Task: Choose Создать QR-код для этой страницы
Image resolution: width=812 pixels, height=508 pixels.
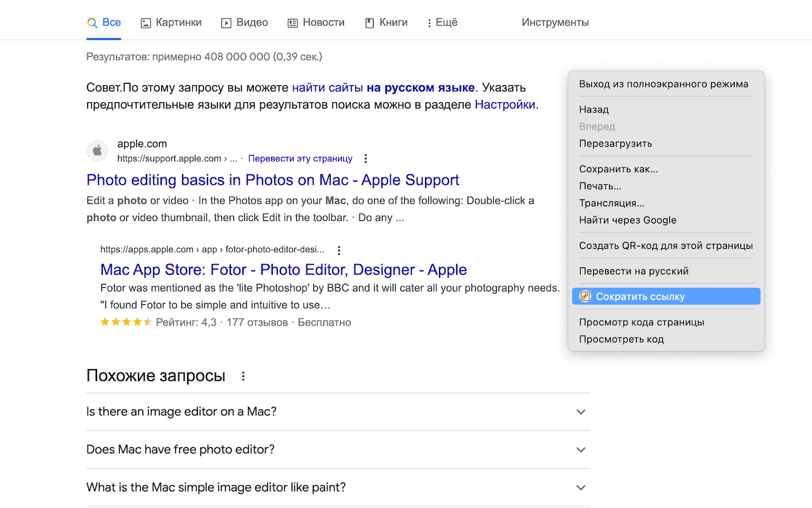Action: pyautogui.click(x=665, y=246)
